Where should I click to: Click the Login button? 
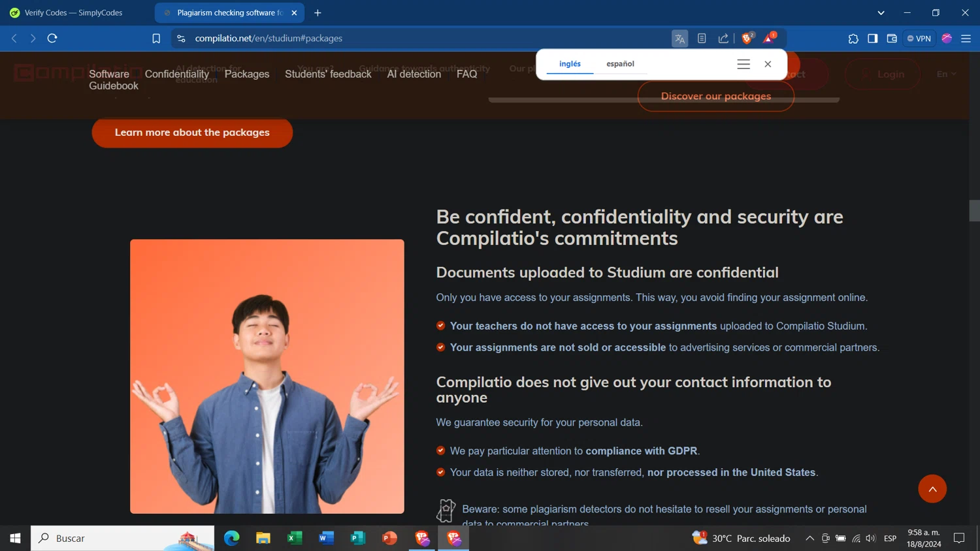coord(882,74)
